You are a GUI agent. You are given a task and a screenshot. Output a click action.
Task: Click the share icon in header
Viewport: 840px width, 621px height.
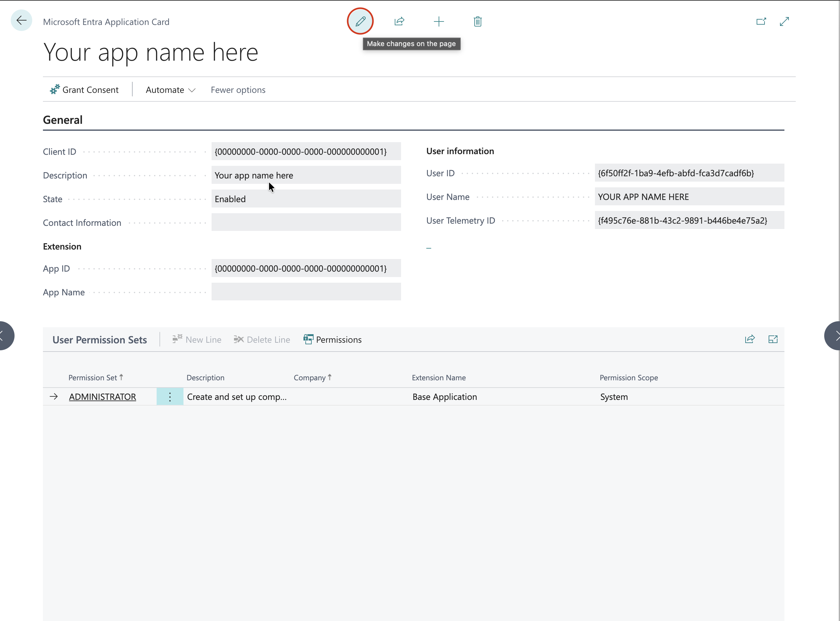pos(399,21)
